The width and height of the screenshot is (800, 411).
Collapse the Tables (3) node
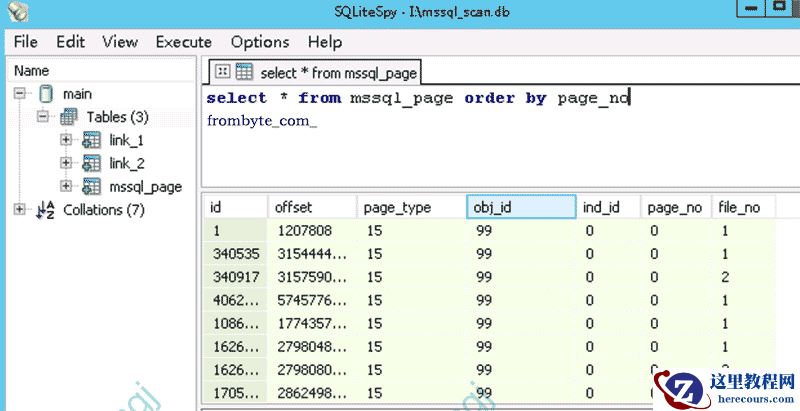point(43,117)
